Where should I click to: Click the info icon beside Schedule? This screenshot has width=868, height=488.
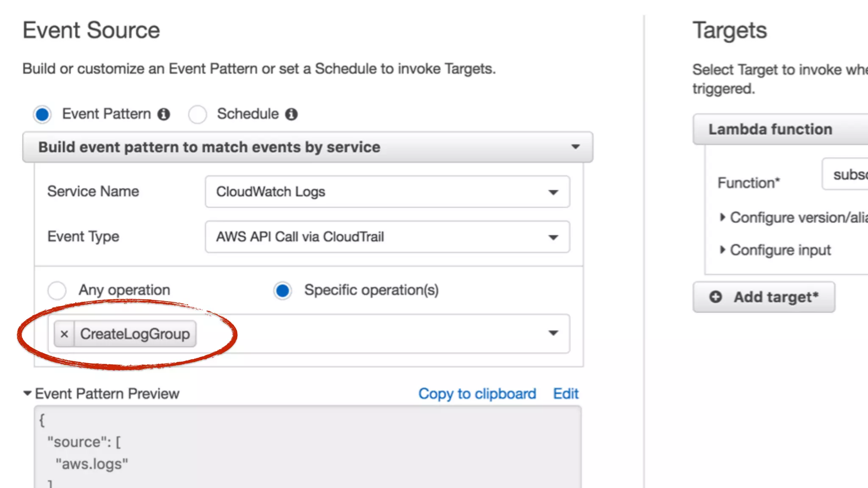[291, 114]
